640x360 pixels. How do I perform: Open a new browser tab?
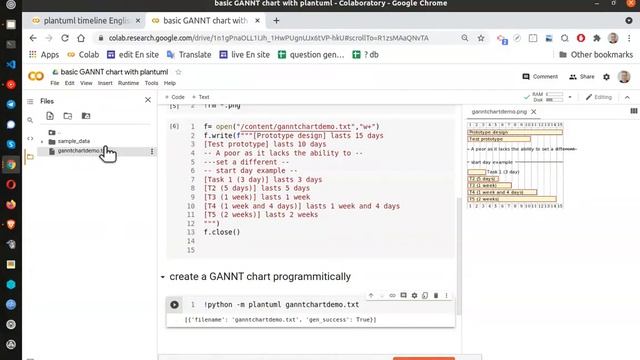click(276, 20)
